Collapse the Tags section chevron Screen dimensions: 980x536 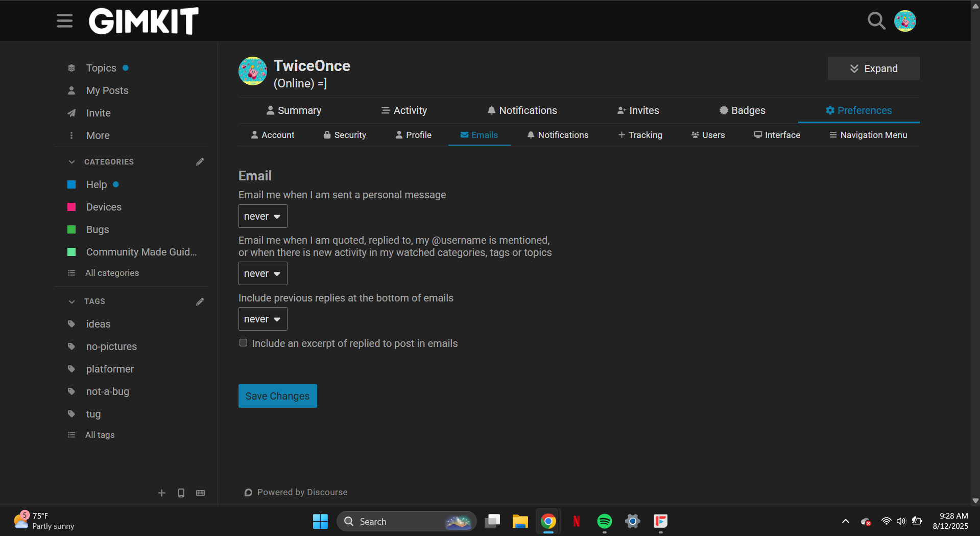click(x=71, y=301)
